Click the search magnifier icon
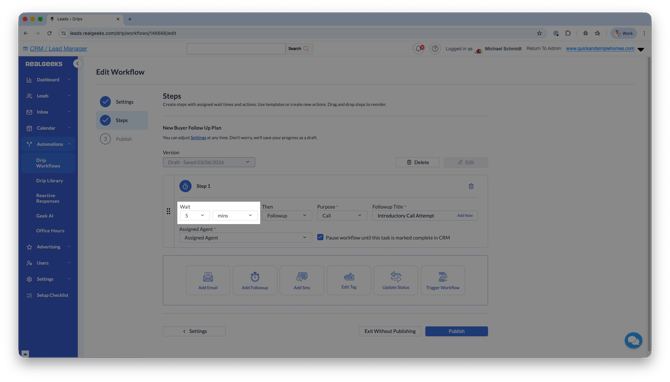 [306, 49]
